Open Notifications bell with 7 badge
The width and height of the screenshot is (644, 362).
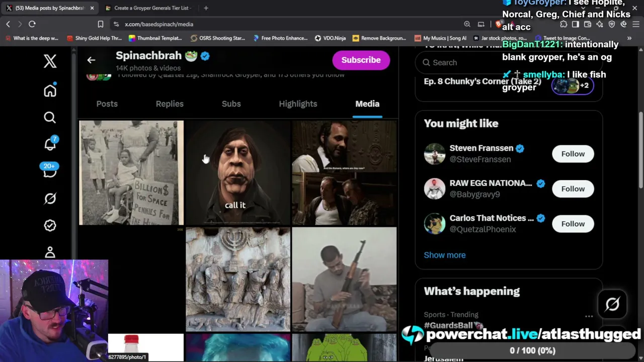tap(50, 144)
